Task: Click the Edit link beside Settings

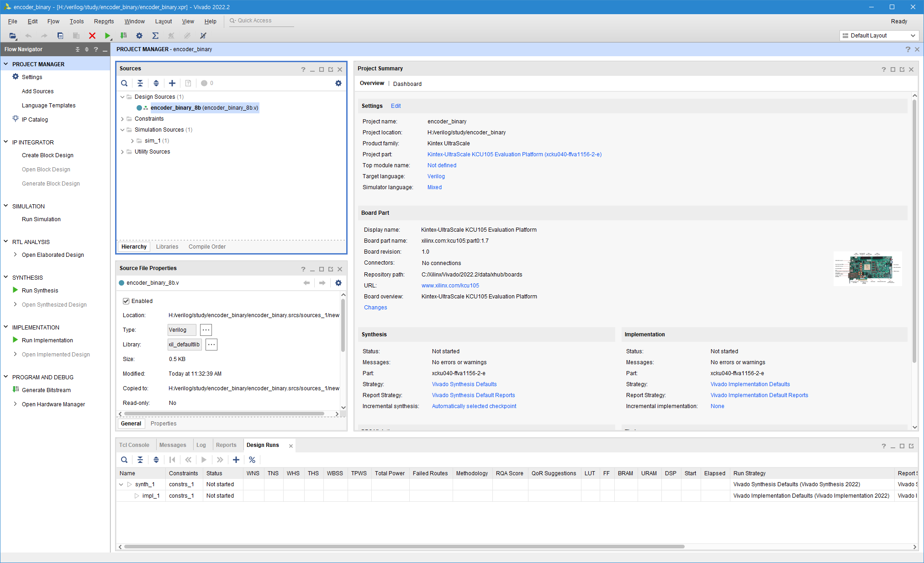Action: (x=396, y=106)
